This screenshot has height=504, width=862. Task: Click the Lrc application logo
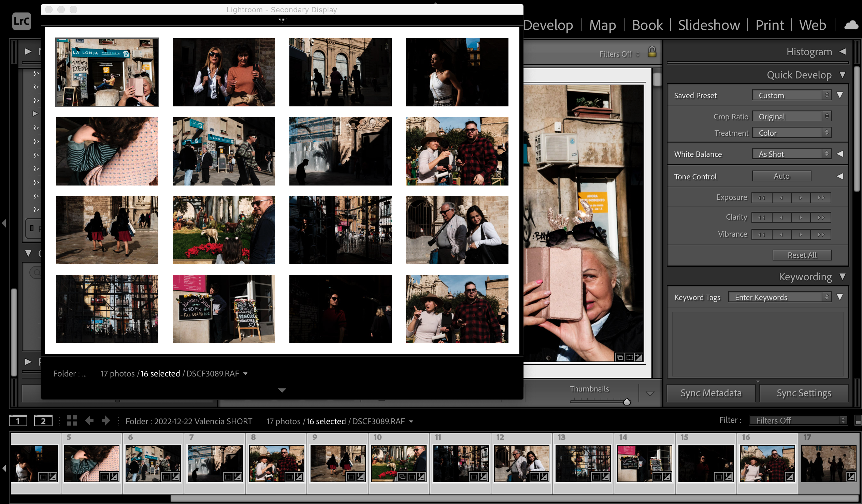(21, 21)
